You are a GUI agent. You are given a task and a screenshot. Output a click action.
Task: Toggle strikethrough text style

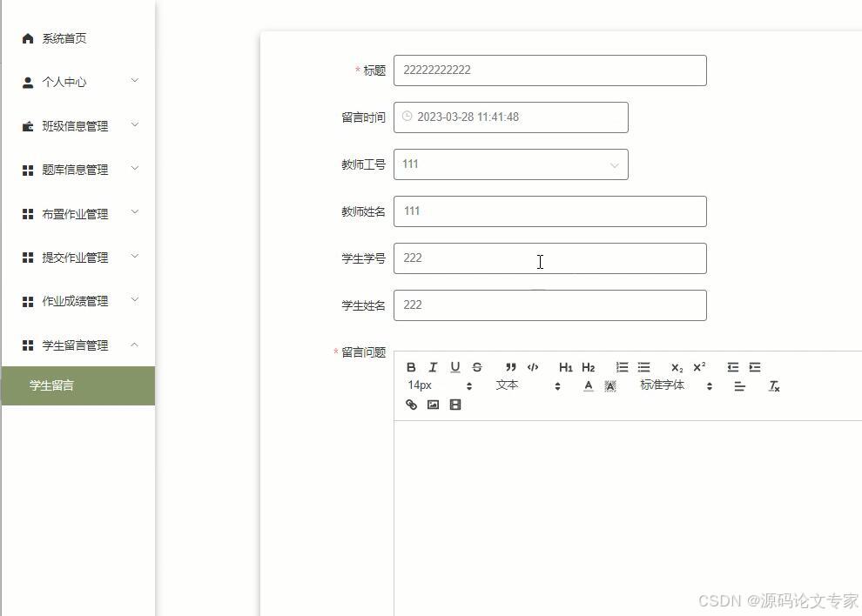477,366
